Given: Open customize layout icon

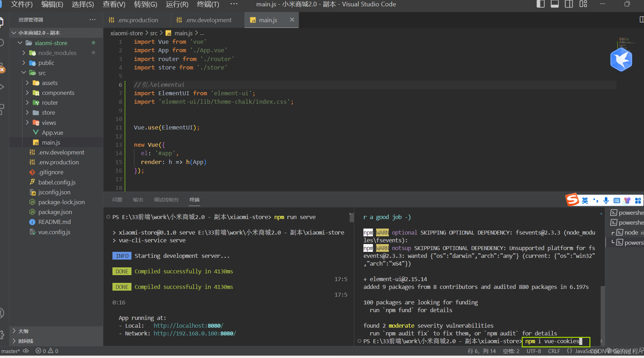Looking at the screenshot, I should 583,4.
